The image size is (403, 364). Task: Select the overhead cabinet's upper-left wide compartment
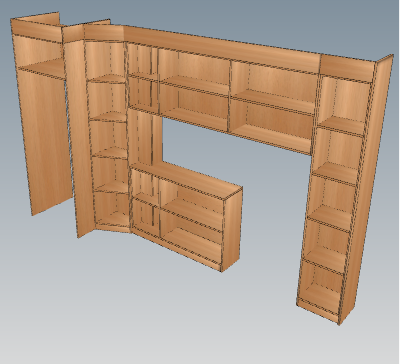(x=194, y=69)
